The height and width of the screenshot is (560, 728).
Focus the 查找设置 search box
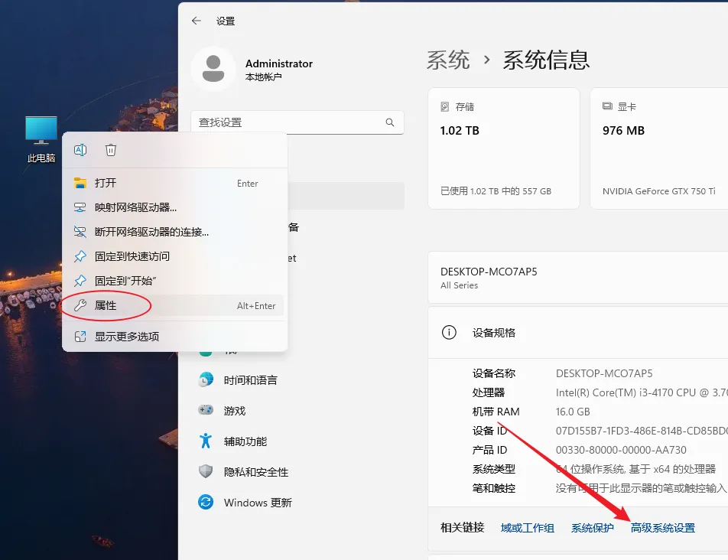click(297, 122)
